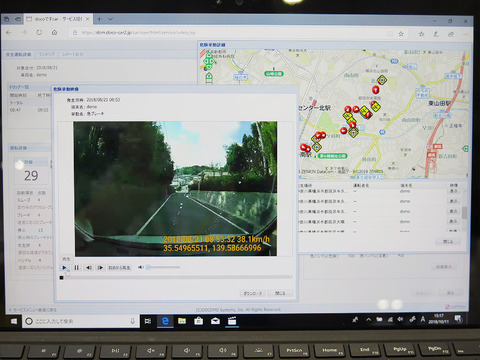Open the taskbar volume icon

coord(400,319)
